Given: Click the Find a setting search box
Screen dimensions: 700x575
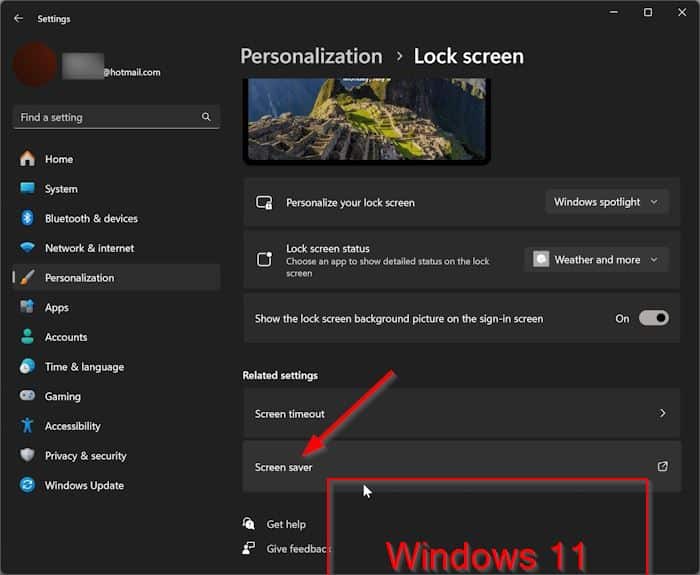Looking at the screenshot, I should (116, 117).
